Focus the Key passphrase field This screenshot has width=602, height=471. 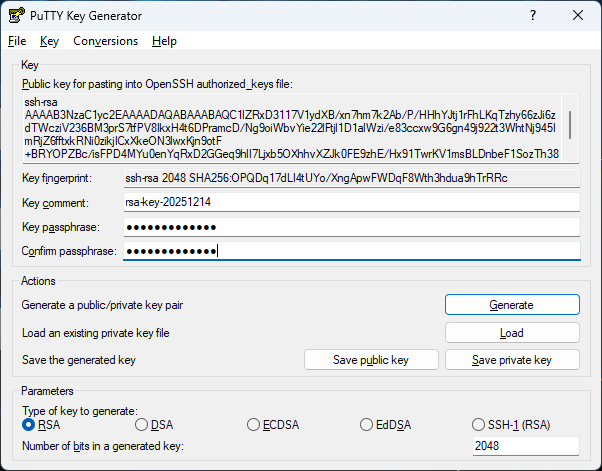click(x=350, y=226)
